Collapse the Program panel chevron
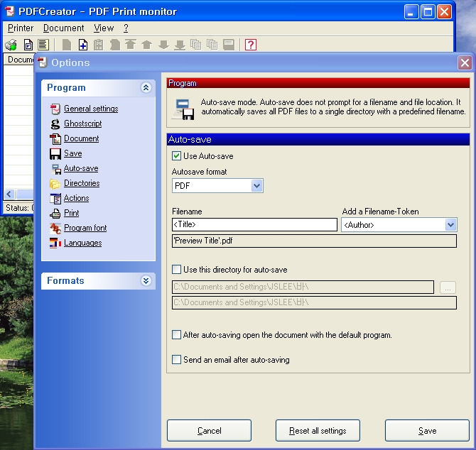 pyautogui.click(x=146, y=87)
